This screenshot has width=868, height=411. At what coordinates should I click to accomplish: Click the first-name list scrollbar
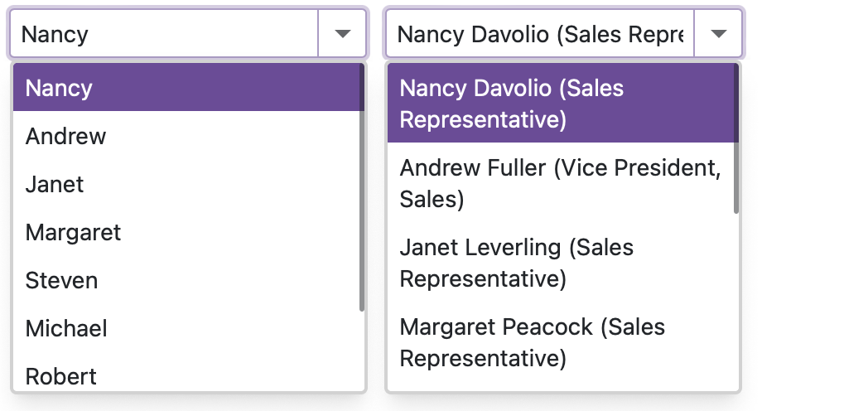[362, 189]
